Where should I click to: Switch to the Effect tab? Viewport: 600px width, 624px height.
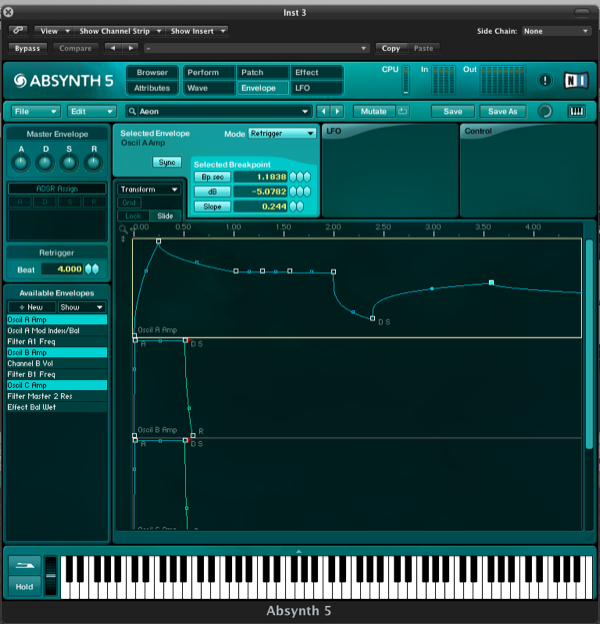click(317, 72)
